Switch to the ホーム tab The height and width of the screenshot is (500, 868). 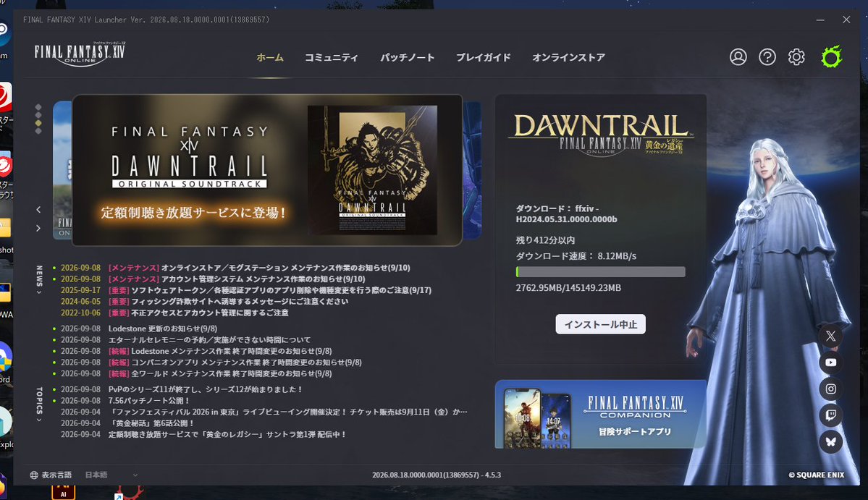269,57
